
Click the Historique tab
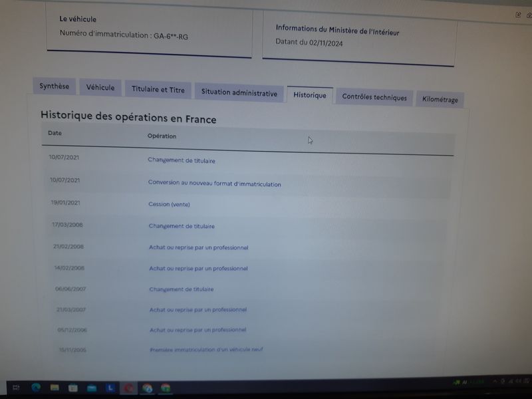coord(310,95)
